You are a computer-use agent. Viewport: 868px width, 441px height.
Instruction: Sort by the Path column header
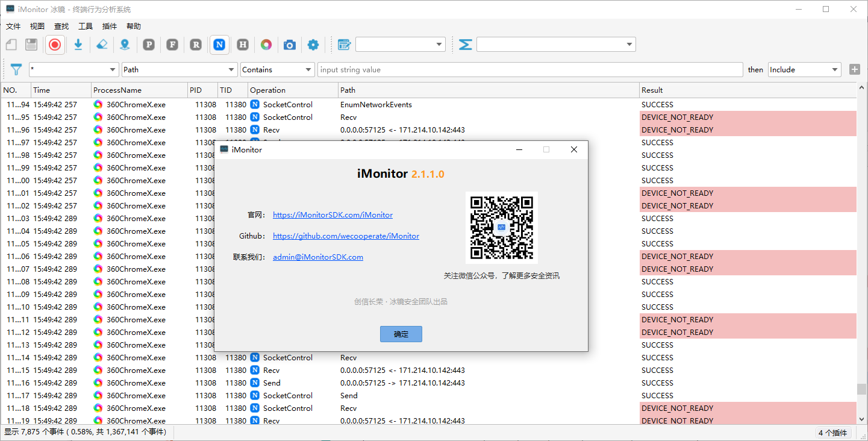(489, 90)
